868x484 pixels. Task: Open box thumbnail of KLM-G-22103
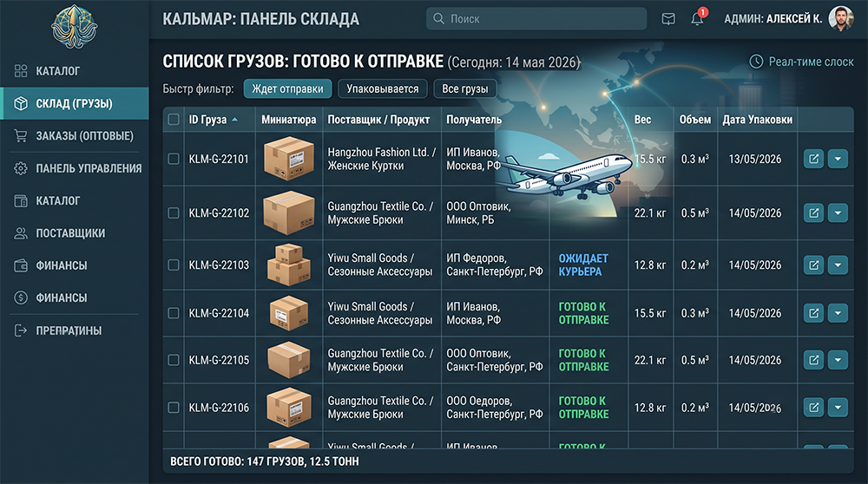coord(289,265)
